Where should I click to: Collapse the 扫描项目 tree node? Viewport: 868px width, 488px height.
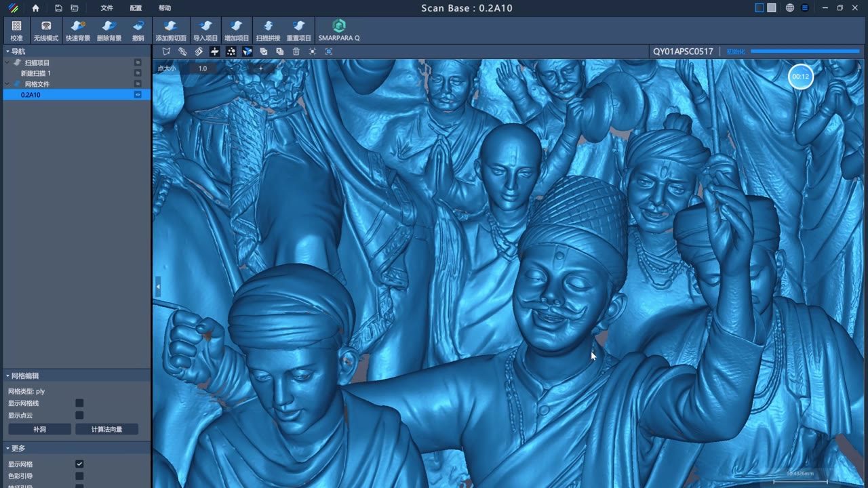(x=7, y=62)
